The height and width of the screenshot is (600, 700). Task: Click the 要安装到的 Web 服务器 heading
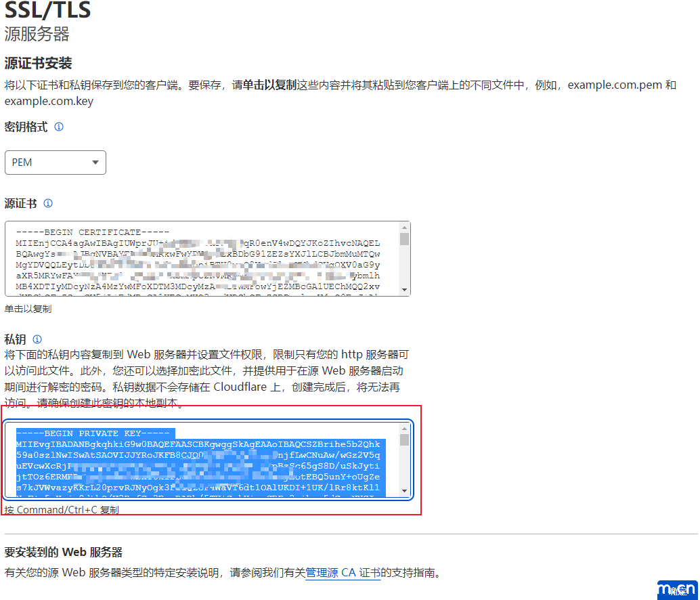click(64, 552)
